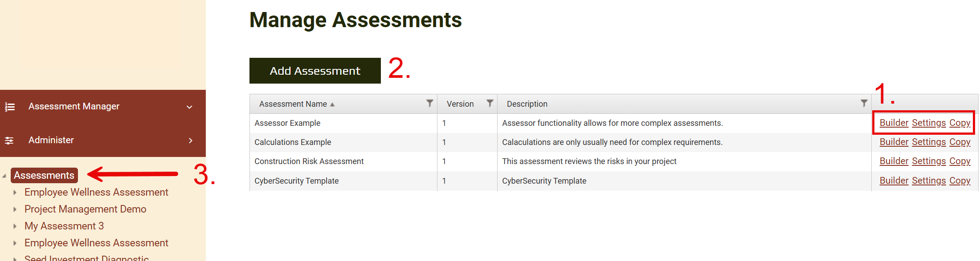Open the first Employee Wellness Assessment item
The width and height of the screenshot is (980, 261).
tap(96, 192)
